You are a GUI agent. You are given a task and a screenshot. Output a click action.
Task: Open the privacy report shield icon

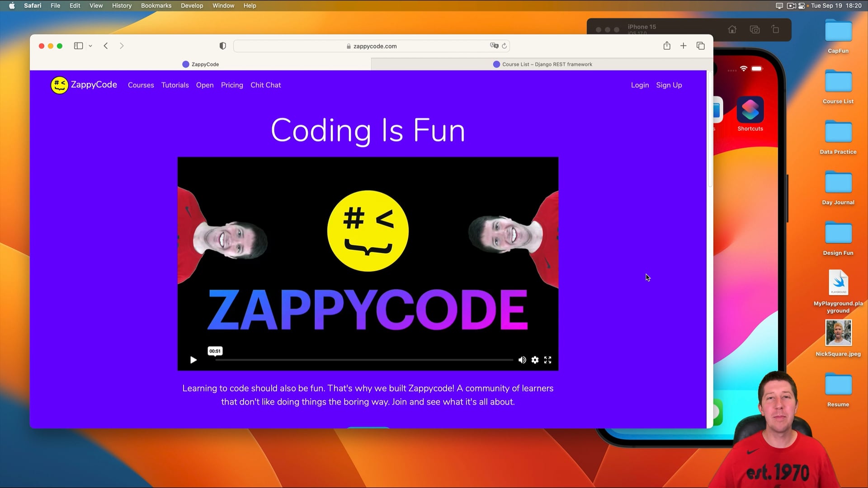click(x=222, y=46)
